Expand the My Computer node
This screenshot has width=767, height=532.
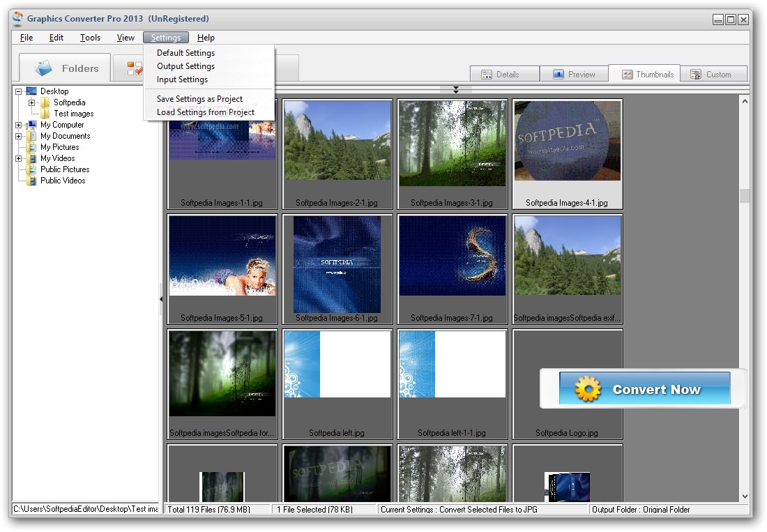point(18,126)
